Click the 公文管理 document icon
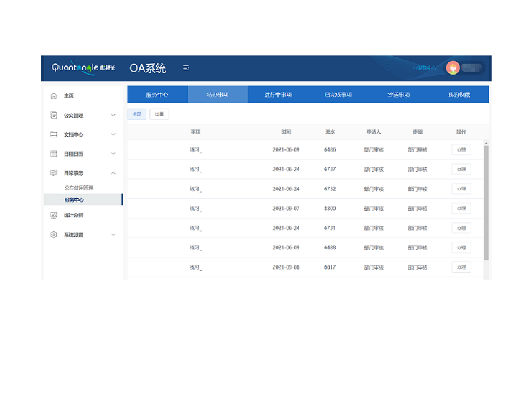Image resolution: width=532 pixels, height=409 pixels. click(53, 115)
